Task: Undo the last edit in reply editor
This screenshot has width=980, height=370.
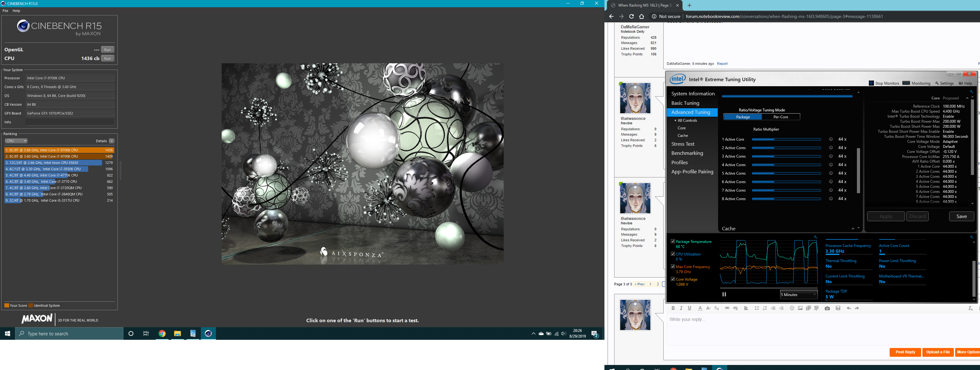Action: tap(849, 308)
